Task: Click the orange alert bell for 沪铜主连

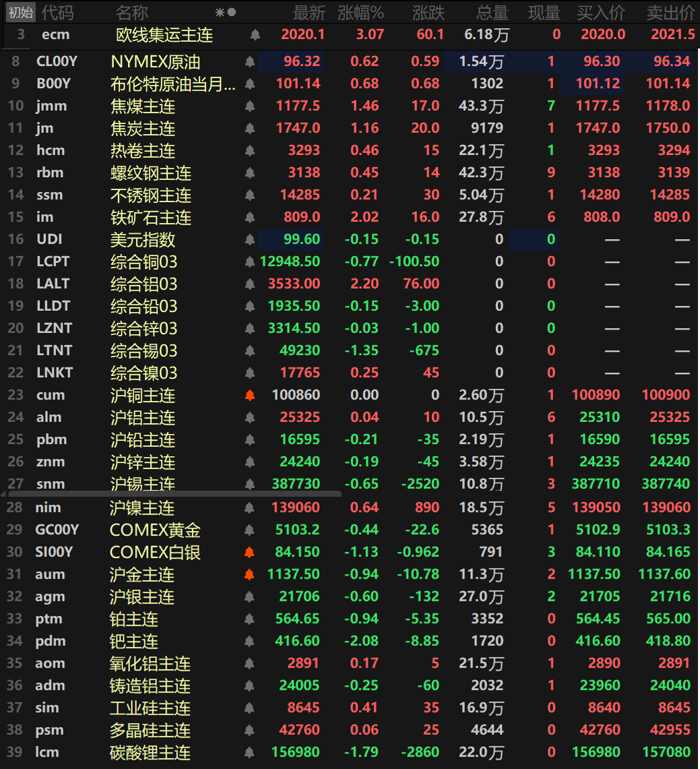Action: 250,395
